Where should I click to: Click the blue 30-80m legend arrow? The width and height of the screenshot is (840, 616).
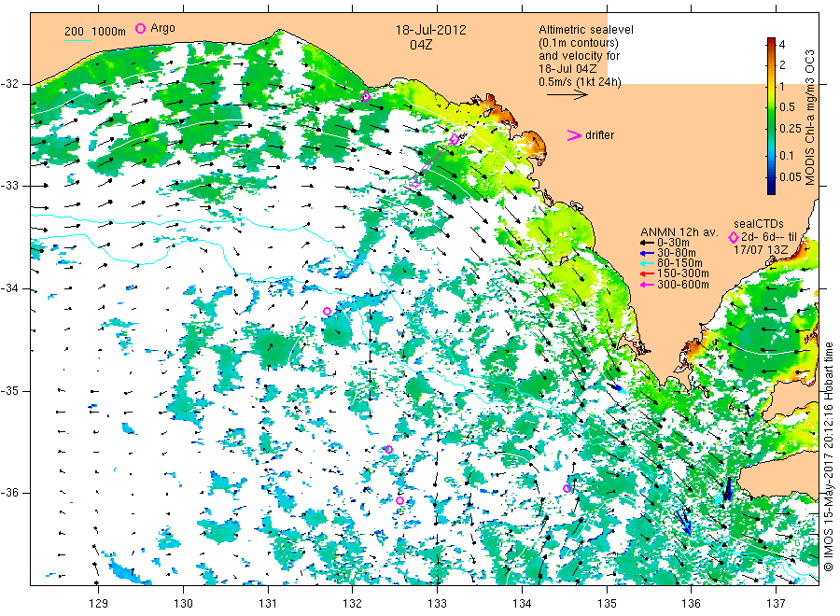[647, 253]
